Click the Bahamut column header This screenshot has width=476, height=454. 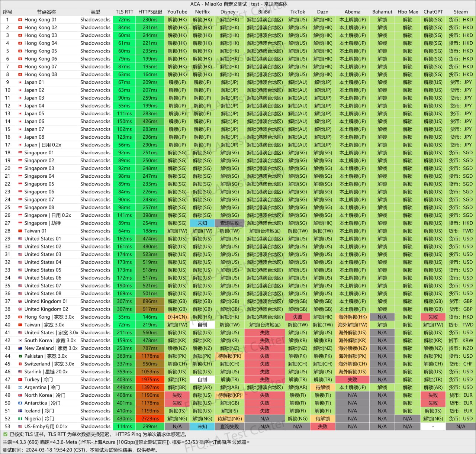tap(382, 12)
